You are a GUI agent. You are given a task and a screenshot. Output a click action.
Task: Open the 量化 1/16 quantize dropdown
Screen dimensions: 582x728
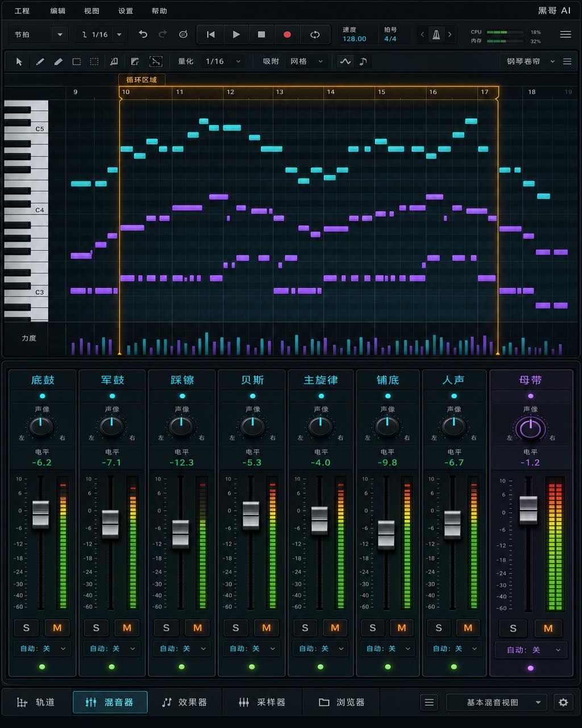pos(223,61)
